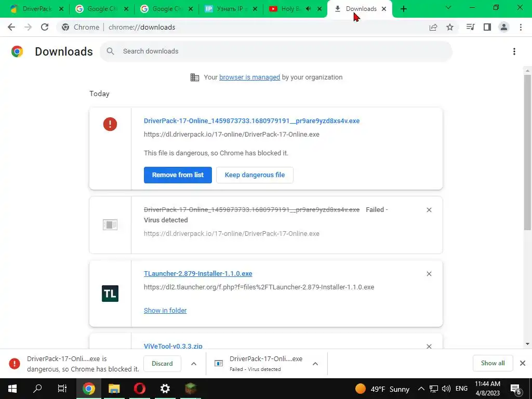Click Remove from list button
The width and height of the screenshot is (532, 399).
point(178,175)
